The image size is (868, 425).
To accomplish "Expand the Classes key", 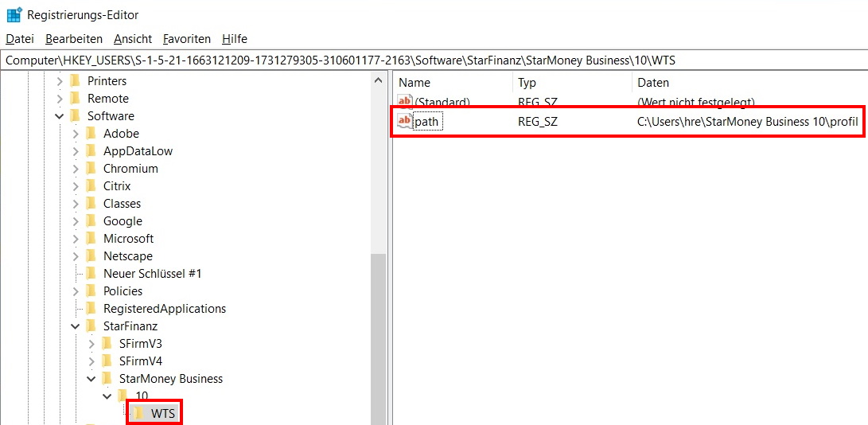I will [76, 204].
